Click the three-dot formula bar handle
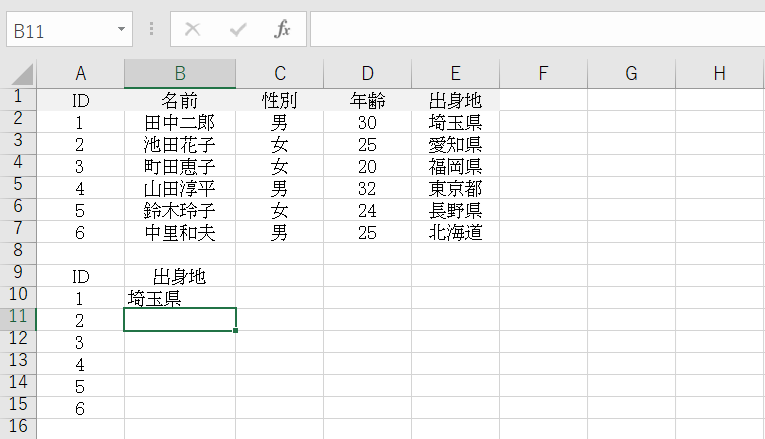Viewport: 765px width, 439px height. pos(152,29)
